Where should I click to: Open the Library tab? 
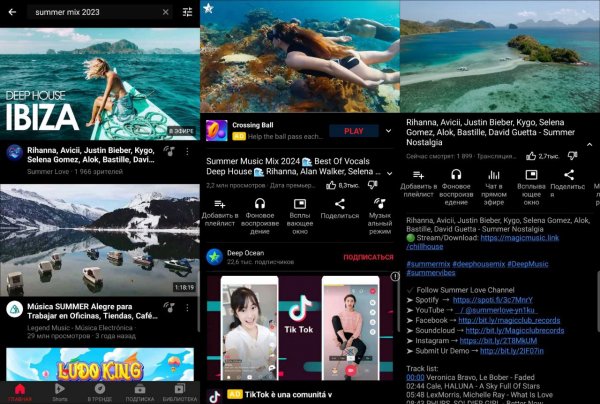pos(180,393)
